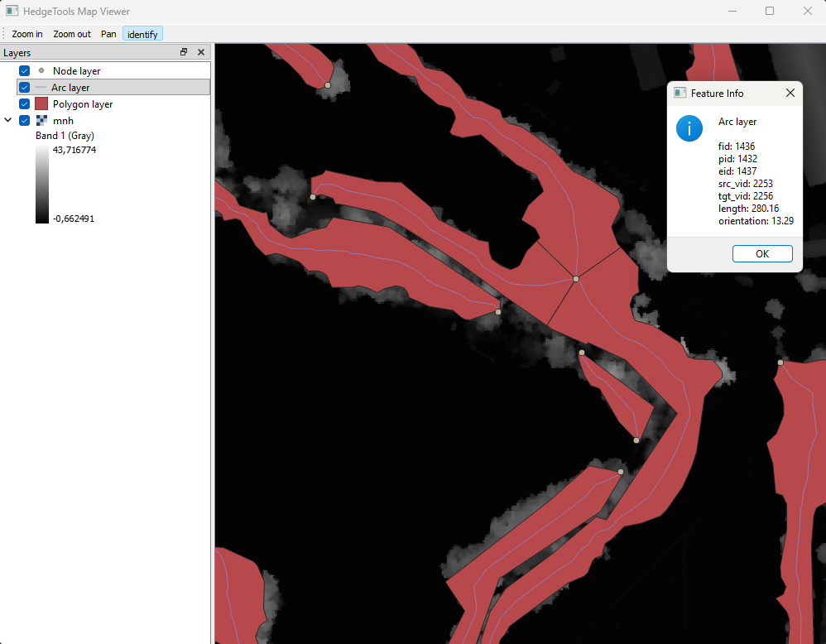826x644 pixels.
Task: Uncheck the Node layer visibility checkbox
Action: pyautogui.click(x=25, y=70)
